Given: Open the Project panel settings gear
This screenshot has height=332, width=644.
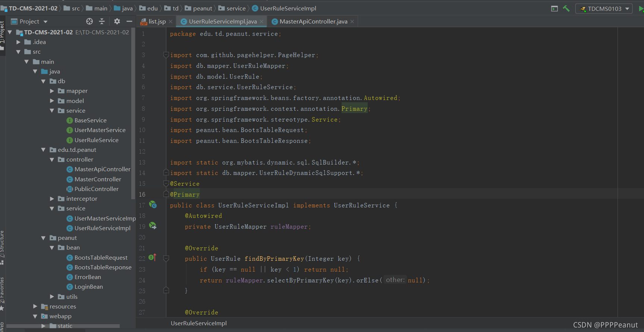Looking at the screenshot, I should 117,21.
